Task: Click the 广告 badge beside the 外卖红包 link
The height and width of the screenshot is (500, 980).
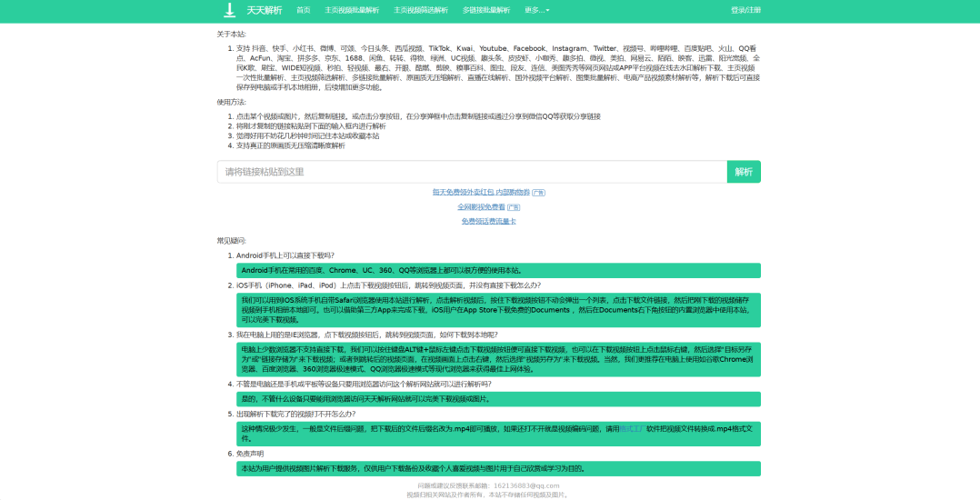Action: pyautogui.click(x=538, y=193)
